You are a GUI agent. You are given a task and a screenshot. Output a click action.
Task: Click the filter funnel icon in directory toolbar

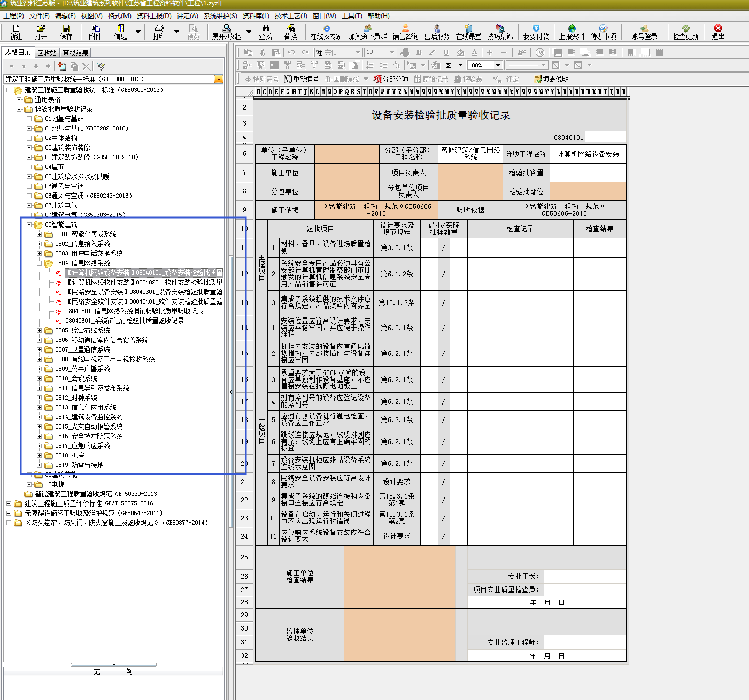pyautogui.click(x=101, y=66)
